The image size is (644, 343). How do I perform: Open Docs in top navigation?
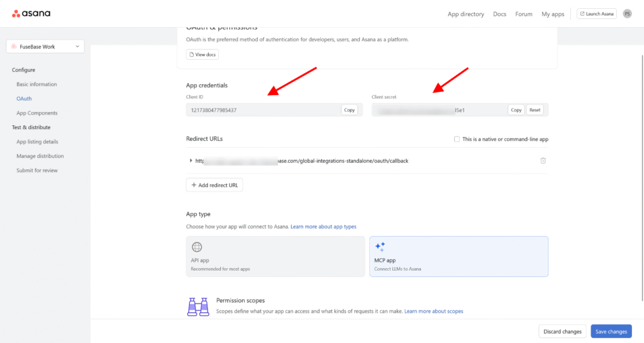point(499,14)
